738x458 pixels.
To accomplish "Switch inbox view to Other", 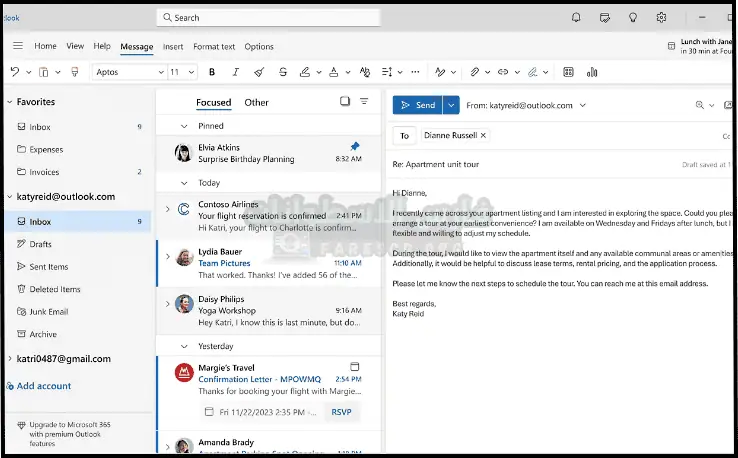I will [257, 102].
